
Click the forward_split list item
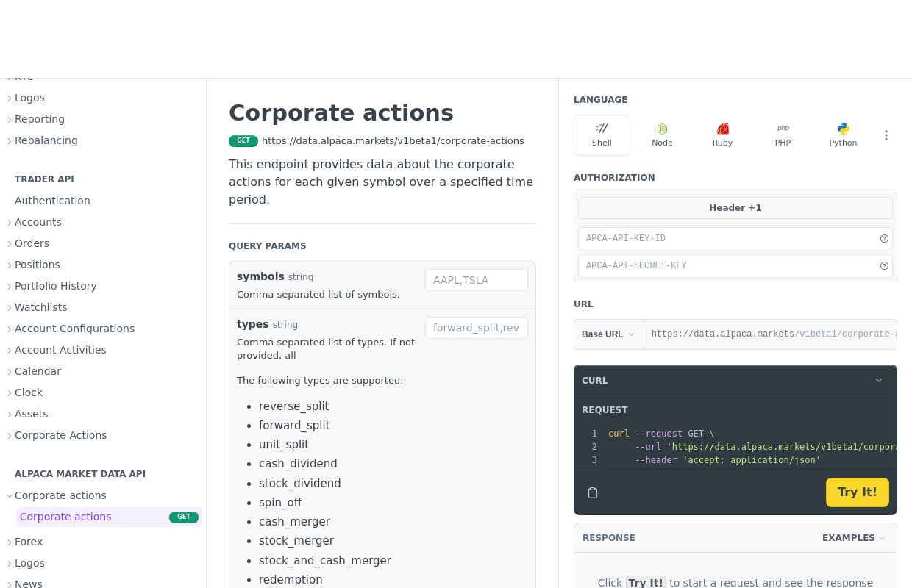[294, 426]
